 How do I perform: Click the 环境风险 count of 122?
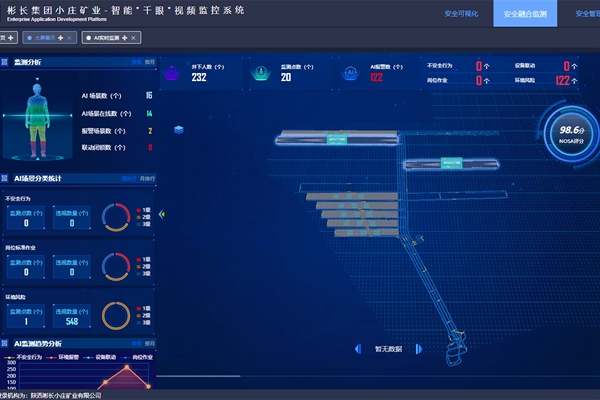coord(562,80)
